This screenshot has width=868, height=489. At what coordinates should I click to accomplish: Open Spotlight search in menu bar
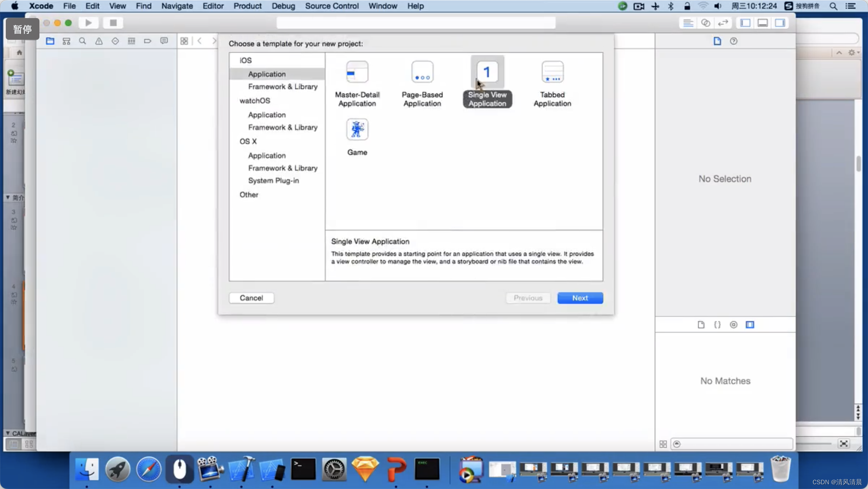click(x=834, y=6)
